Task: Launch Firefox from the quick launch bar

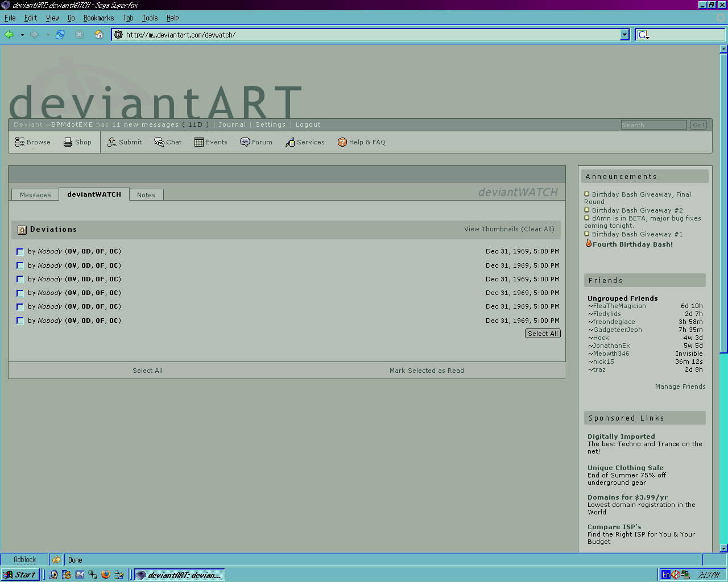Action: click(106, 575)
